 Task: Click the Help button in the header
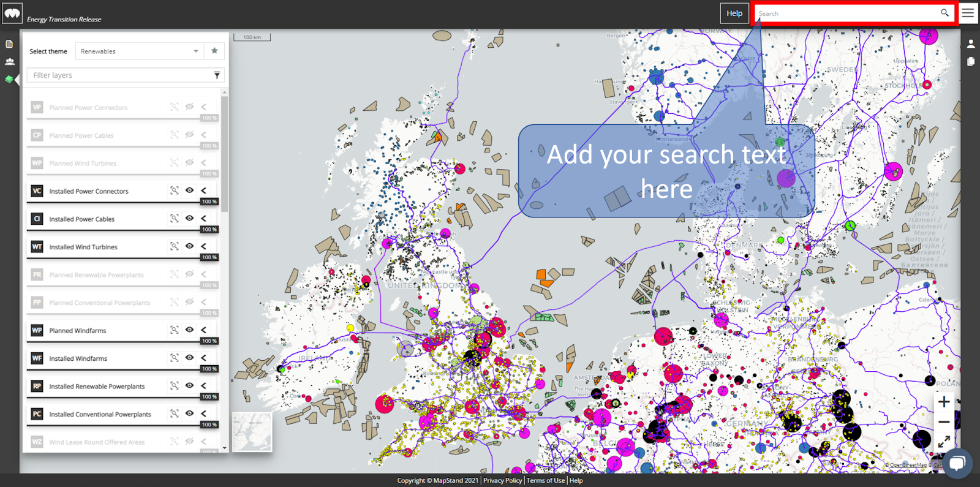pyautogui.click(x=734, y=13)
